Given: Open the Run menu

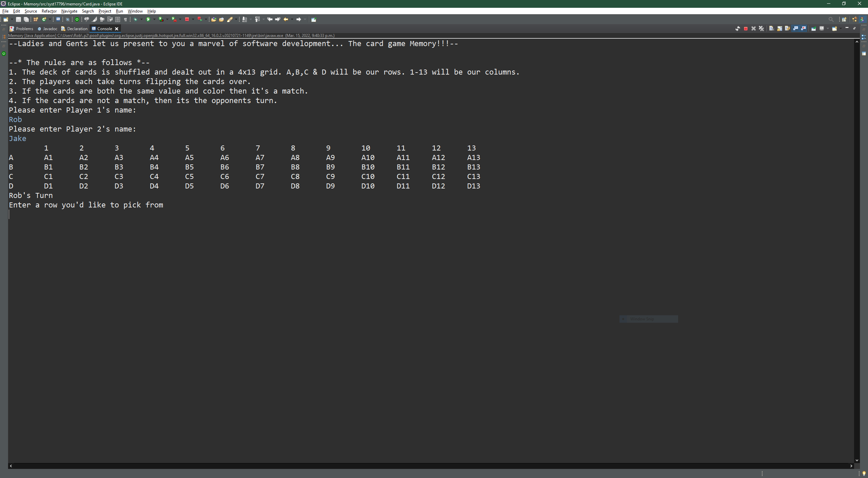Looking at the screenshot, I should pos(119,11).
